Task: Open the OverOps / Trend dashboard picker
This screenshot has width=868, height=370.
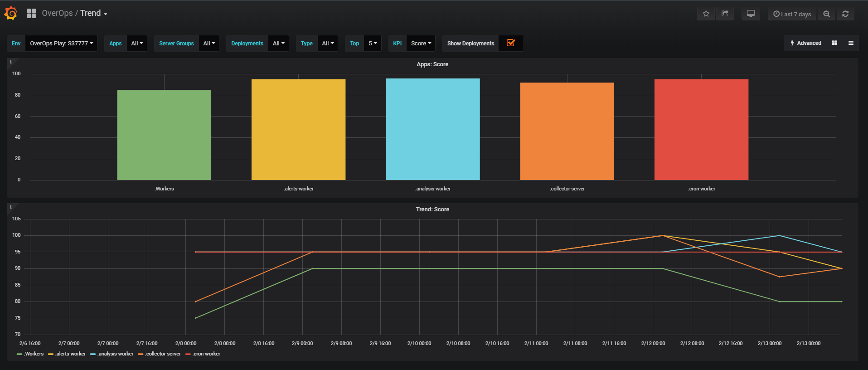Action: 75,13
